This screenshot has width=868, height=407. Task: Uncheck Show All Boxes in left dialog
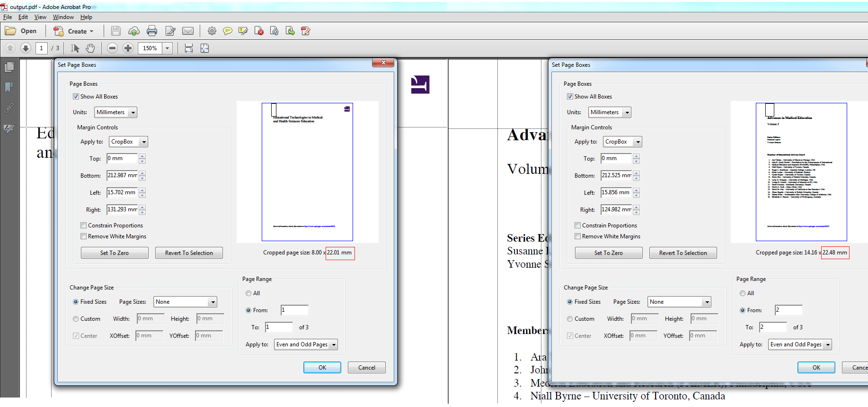tap(76, 97)
